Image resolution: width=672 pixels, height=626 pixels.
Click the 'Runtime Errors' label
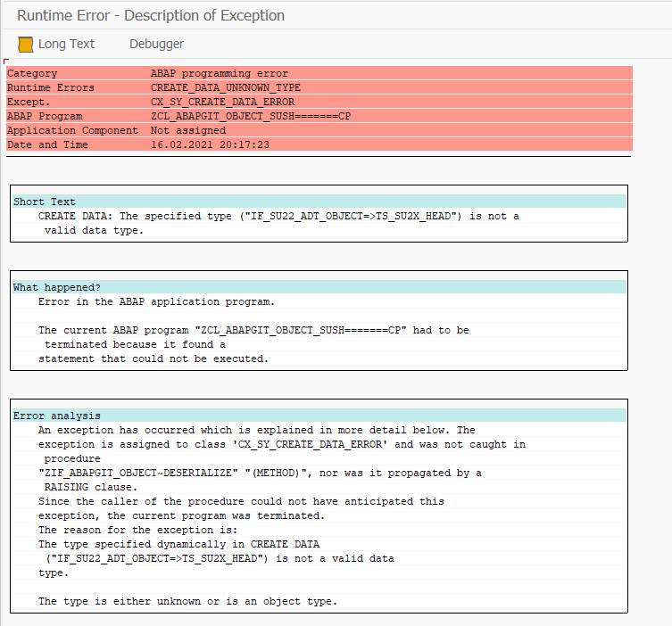point(51,87)
